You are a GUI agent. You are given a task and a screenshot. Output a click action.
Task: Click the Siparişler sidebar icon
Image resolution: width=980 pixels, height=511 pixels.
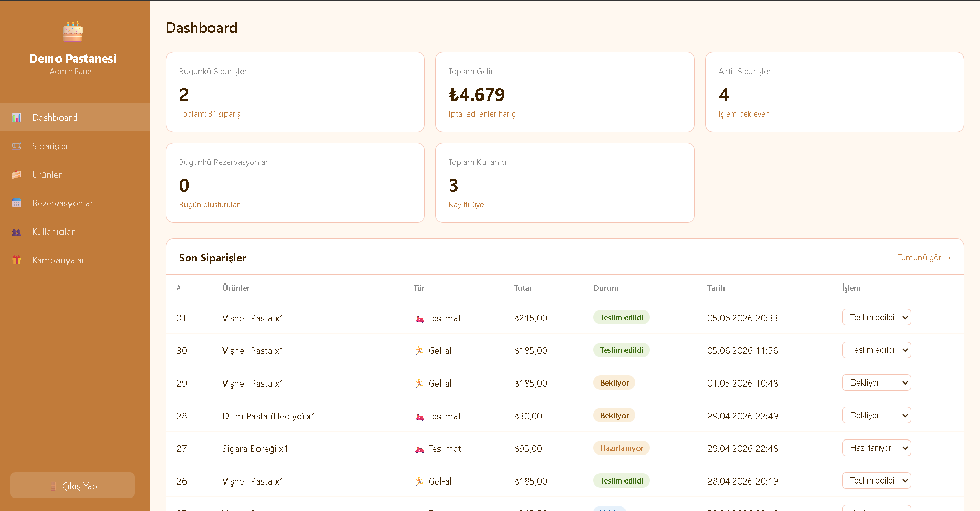(x=17, y=146)
